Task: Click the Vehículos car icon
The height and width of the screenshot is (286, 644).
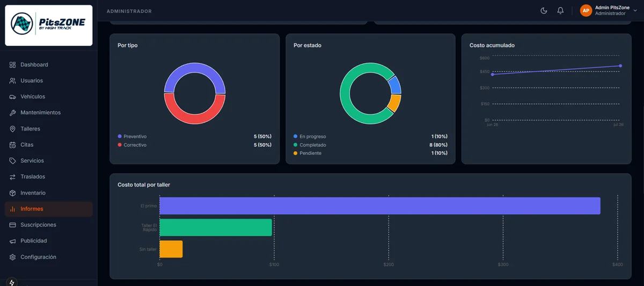Action: click(12, 97)
